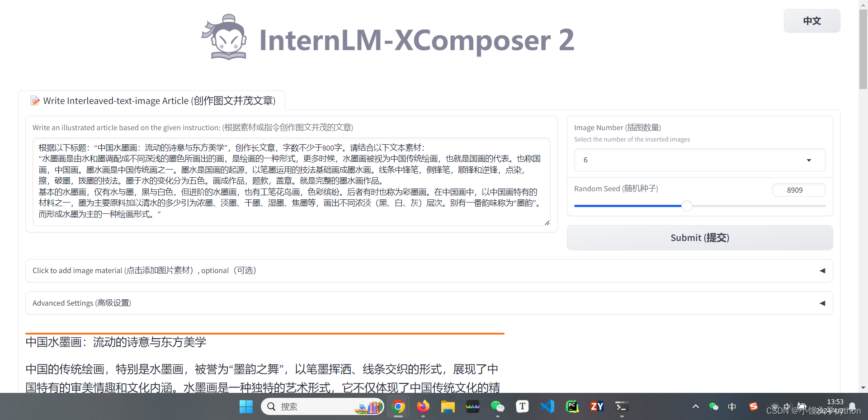This screenshot has height=420, width=868.
Task: Open the Write Interleaved-text-image Article tab
Action: [x=152, y=100]
